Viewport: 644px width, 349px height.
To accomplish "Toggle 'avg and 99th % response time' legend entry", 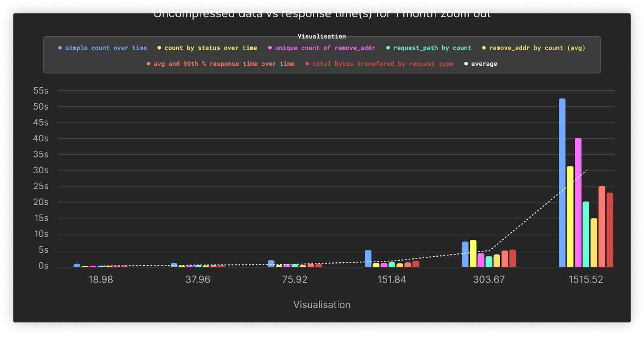I will (221, 64).
